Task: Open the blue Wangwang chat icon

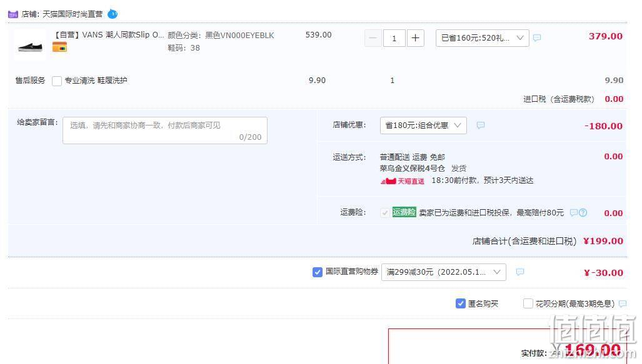Action: (113, 14)
